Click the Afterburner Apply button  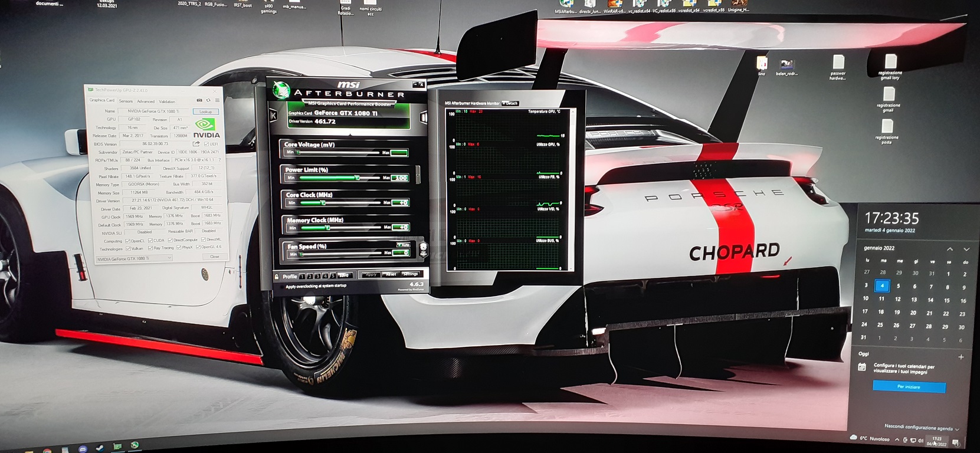[371, 275]
